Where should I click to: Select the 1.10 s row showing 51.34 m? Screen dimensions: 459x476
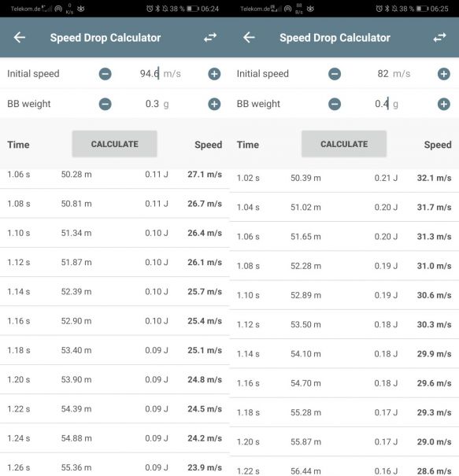114,233
